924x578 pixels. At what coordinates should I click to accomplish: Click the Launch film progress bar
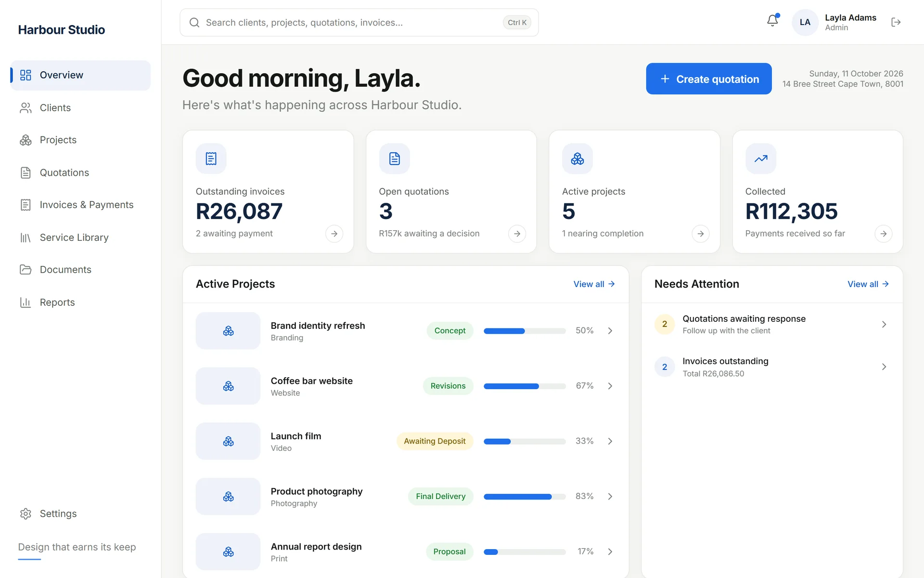pos(525,441)
